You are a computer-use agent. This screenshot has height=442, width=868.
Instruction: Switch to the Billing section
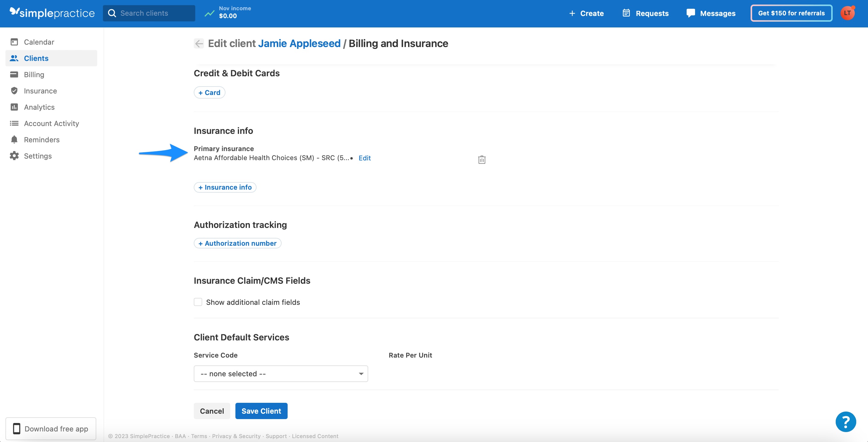coord(34,74)
